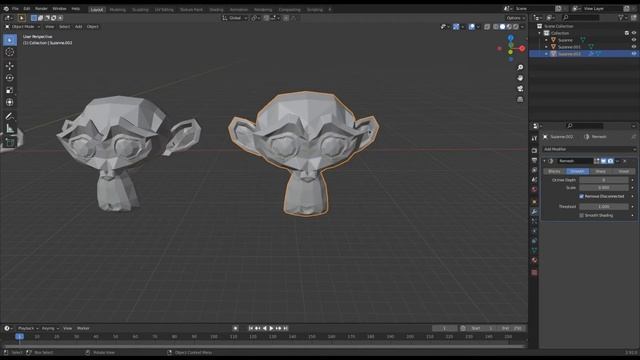Select the Move tool
The height and width of the screenshot is (360, 640).
pos(10,66)
